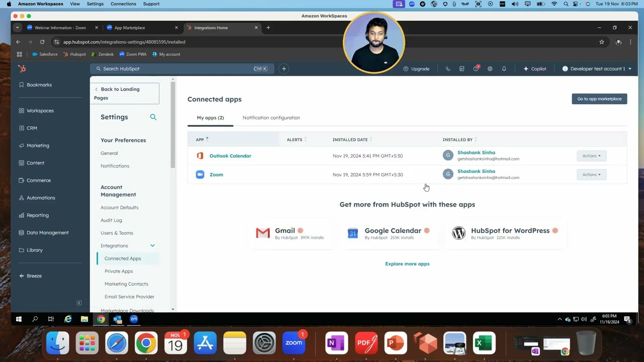Click the settings search magnifier icon
The image size is (644, 362).
(x=153, y=117)
